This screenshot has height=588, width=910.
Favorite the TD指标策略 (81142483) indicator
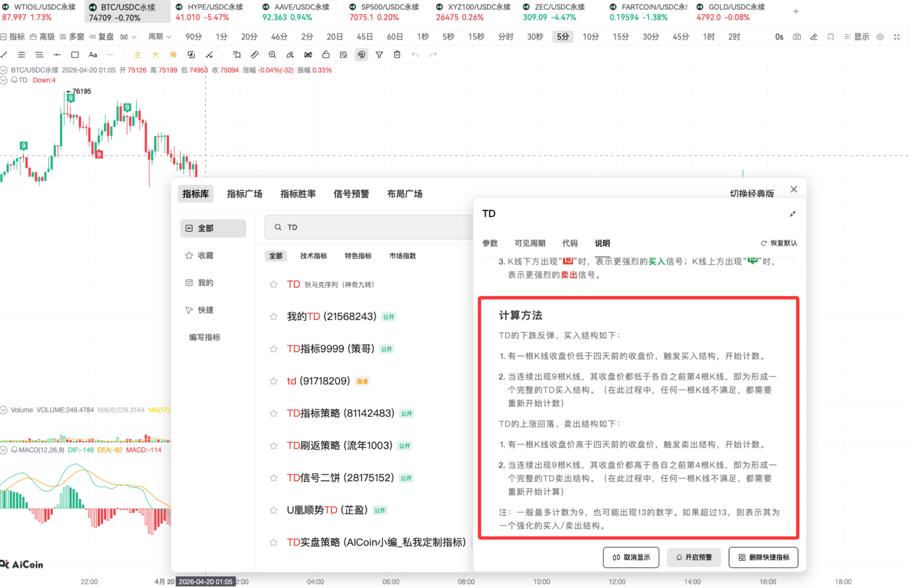click(273, 413)
